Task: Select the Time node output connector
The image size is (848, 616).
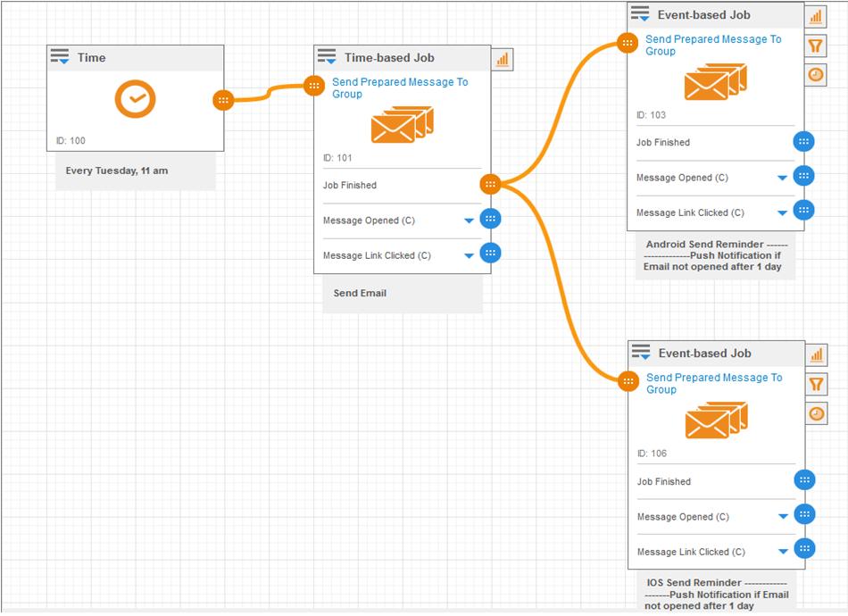Action: pos(223,100)
